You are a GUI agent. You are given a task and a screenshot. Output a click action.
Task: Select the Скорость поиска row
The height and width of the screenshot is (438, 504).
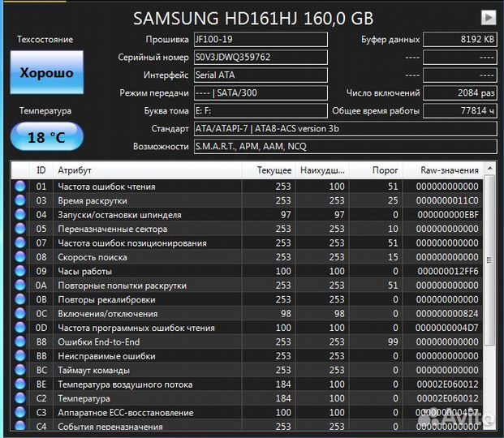coord(247,257)
